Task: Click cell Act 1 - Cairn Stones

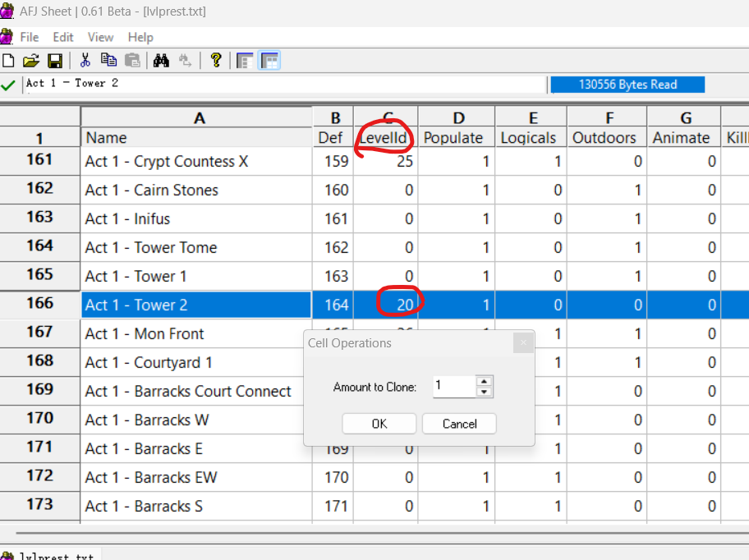Action: (197, 190)
